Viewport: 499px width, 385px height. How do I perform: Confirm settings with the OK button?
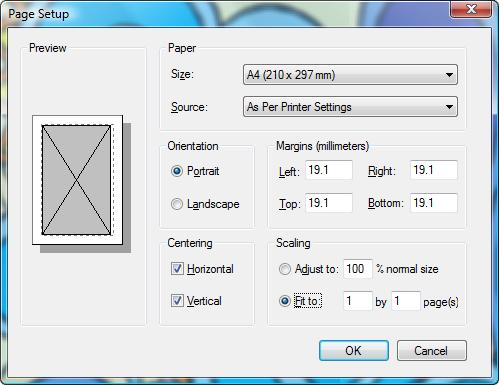pos(354,351)
